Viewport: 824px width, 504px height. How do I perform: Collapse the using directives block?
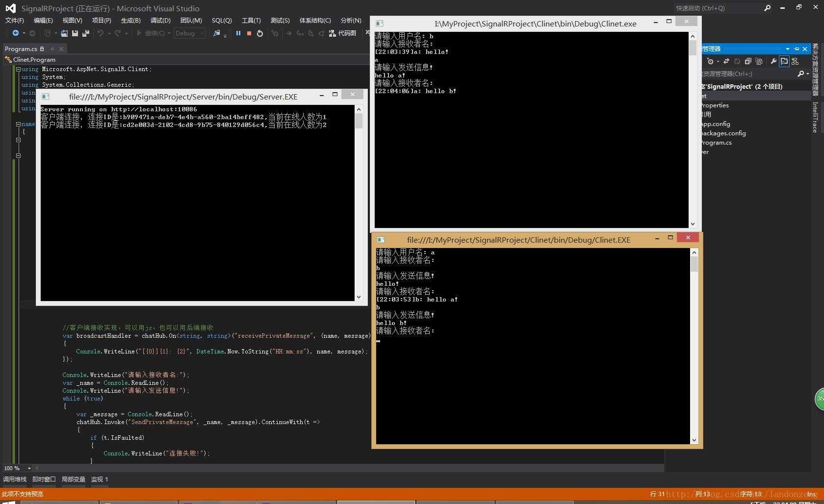[x=18, y=69]
